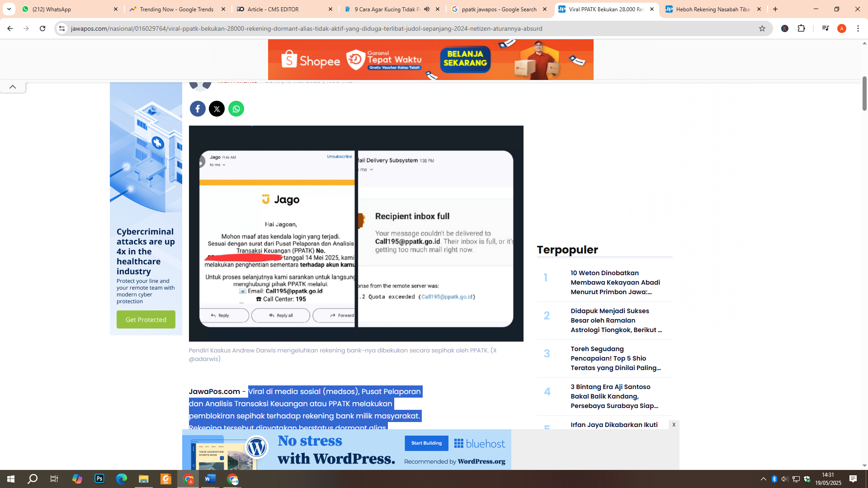Bookmark this page with star icon
The width and height of the screenshot is (868, 488).
pos(762,28)
